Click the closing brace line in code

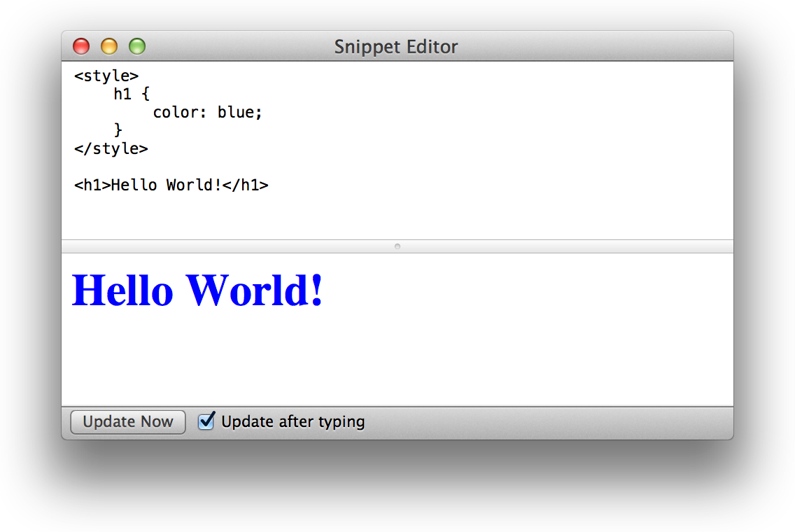coord(118,130)
